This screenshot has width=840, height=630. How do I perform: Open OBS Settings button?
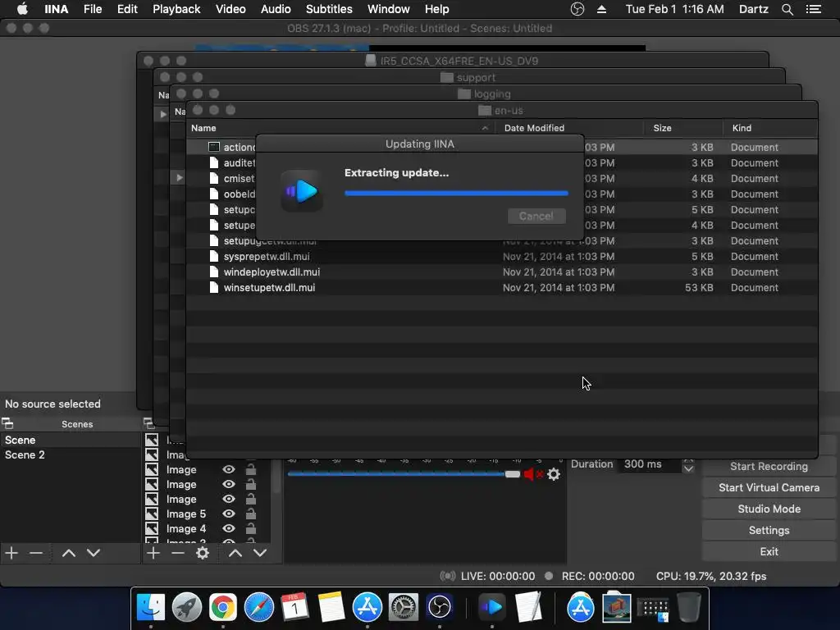point(769,531)
